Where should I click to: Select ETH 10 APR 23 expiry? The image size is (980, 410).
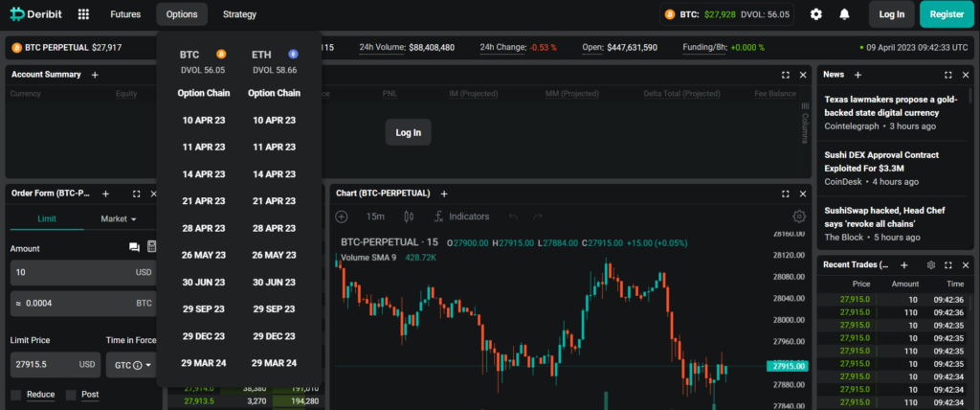pos(275,120)
